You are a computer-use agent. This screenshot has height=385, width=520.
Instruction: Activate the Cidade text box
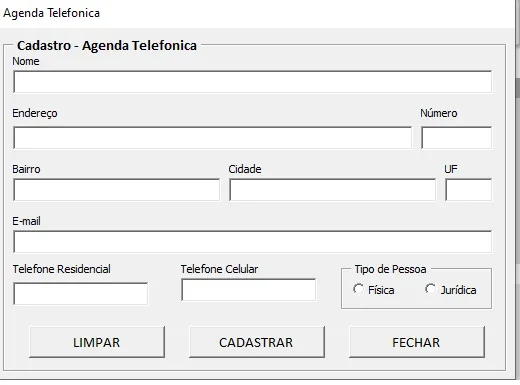click(332, 190)
